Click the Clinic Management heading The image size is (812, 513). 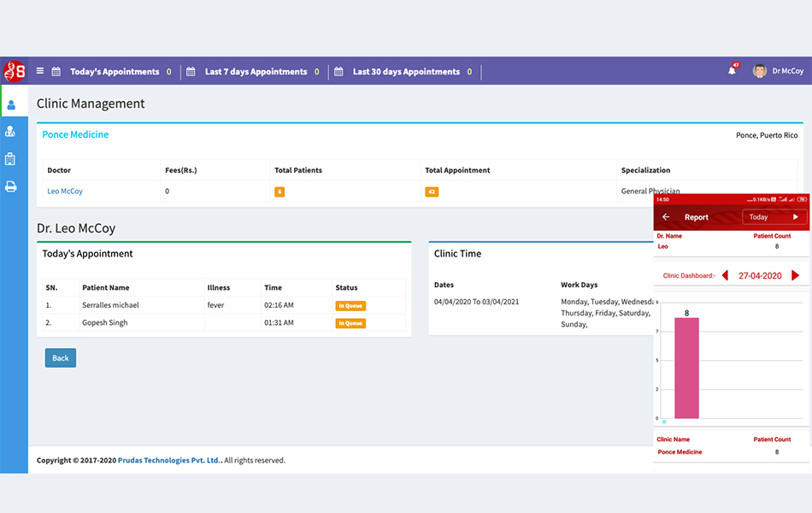click(91, 103)
